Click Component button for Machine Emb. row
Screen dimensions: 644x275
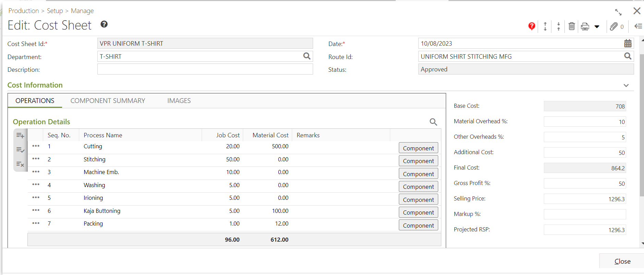point(418,174)
